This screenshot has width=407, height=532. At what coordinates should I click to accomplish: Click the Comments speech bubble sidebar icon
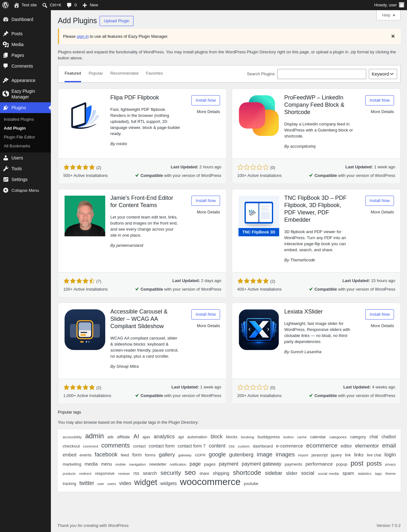[6, 66]
